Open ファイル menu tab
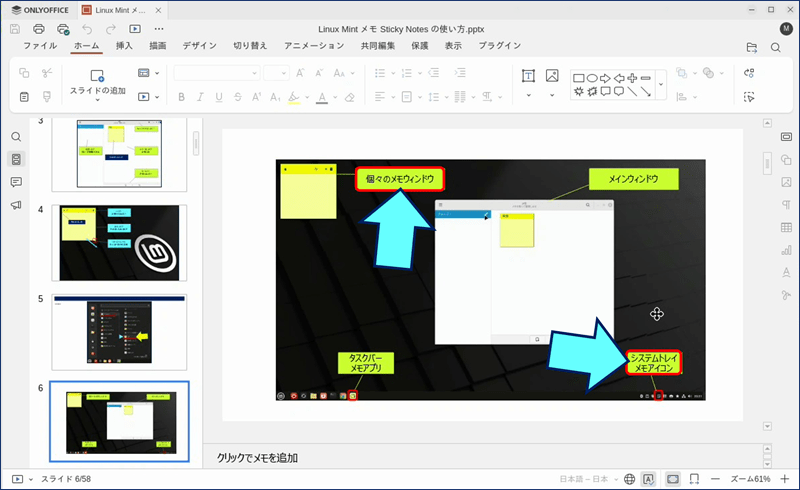Viewport: 800px width, 490px height. click(x=40, y=45)
